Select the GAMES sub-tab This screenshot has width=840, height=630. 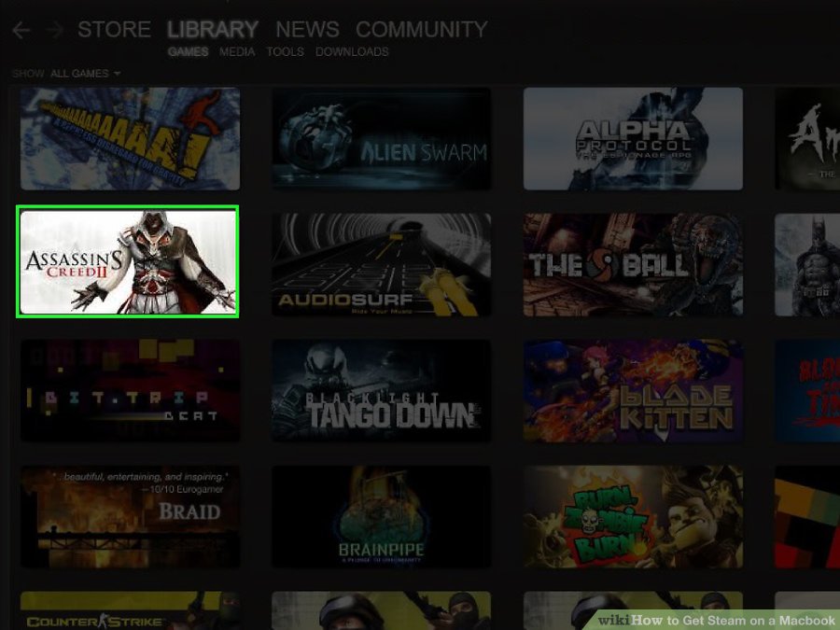coord(188,52)
